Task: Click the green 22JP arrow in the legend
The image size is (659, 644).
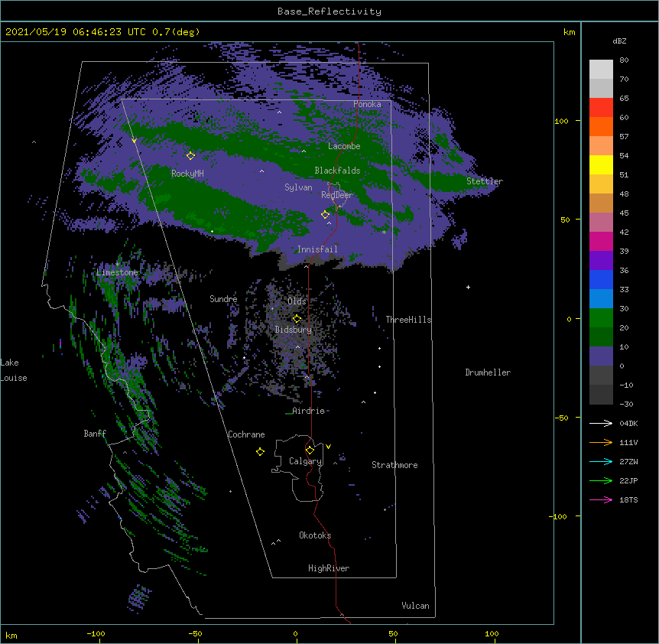Action: click(601, 480)
